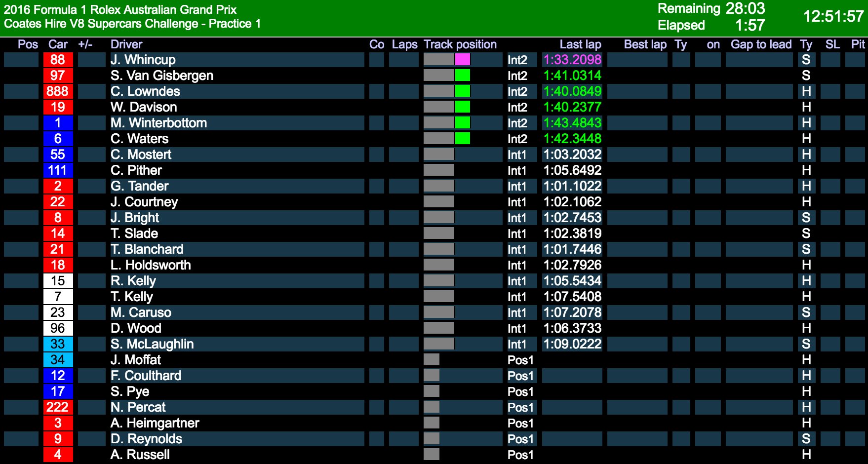
Task: Click the Driver column header
Action: [126, 44]
